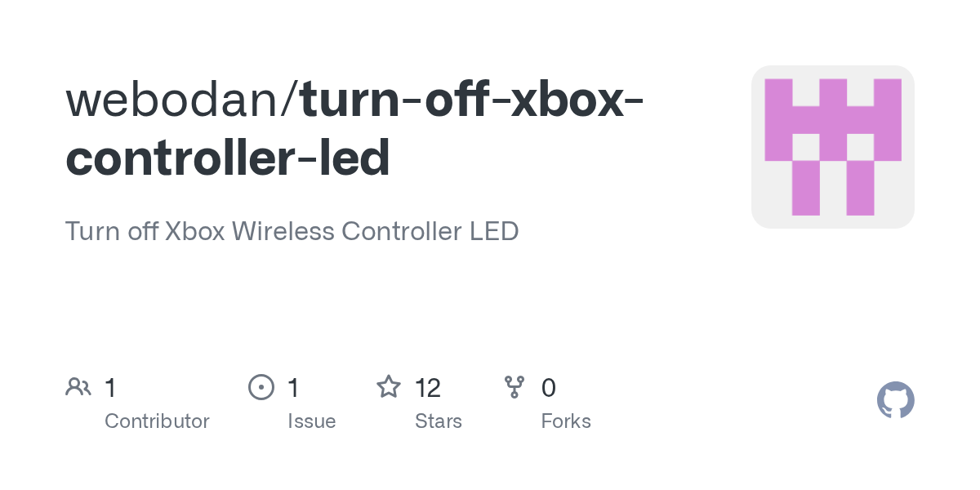Click the issue circle-dot icon
This screenshot has height=490, width=980.
point(261,387)
